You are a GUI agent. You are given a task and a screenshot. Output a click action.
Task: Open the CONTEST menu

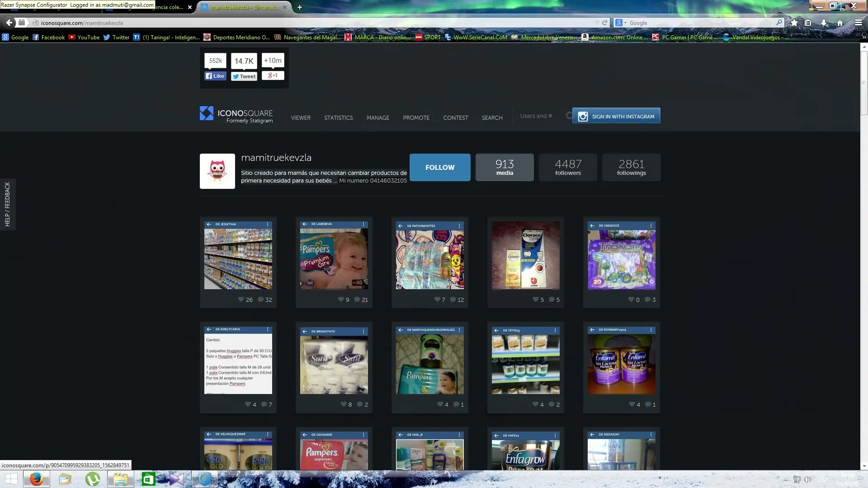click(456, 117)
